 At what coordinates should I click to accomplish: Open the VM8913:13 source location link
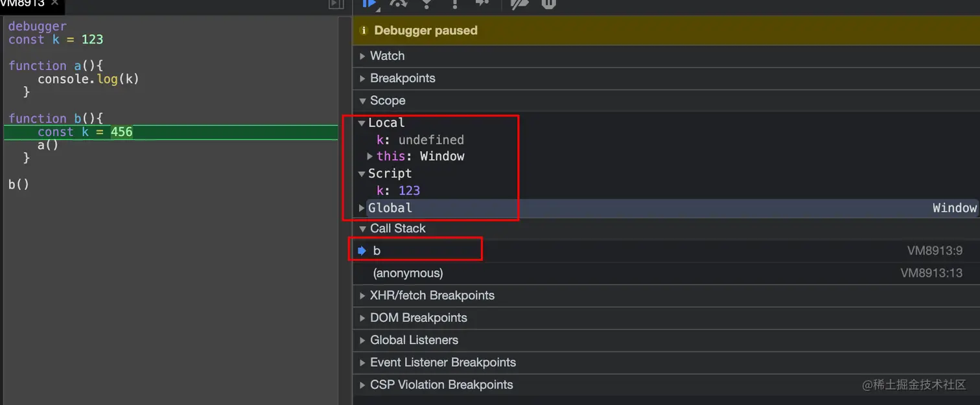click(931, 273)
